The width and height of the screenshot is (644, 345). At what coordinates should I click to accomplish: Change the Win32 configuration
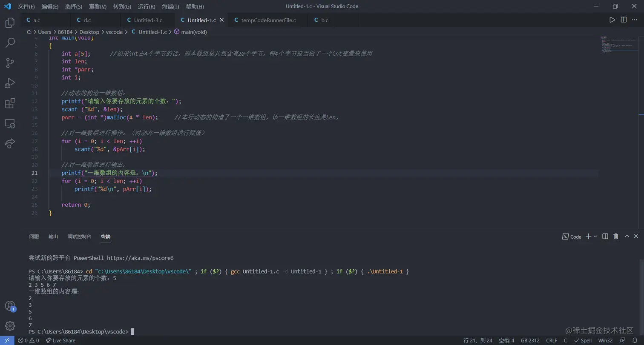[605, 340]
